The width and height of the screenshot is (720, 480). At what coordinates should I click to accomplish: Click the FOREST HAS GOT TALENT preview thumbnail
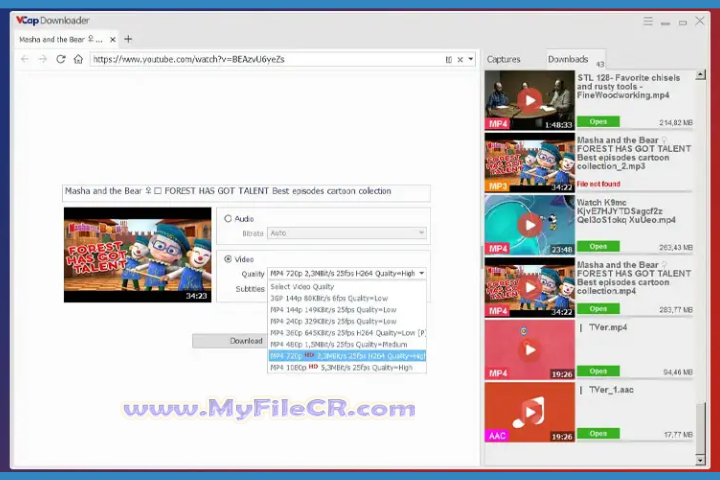[137, 255]
